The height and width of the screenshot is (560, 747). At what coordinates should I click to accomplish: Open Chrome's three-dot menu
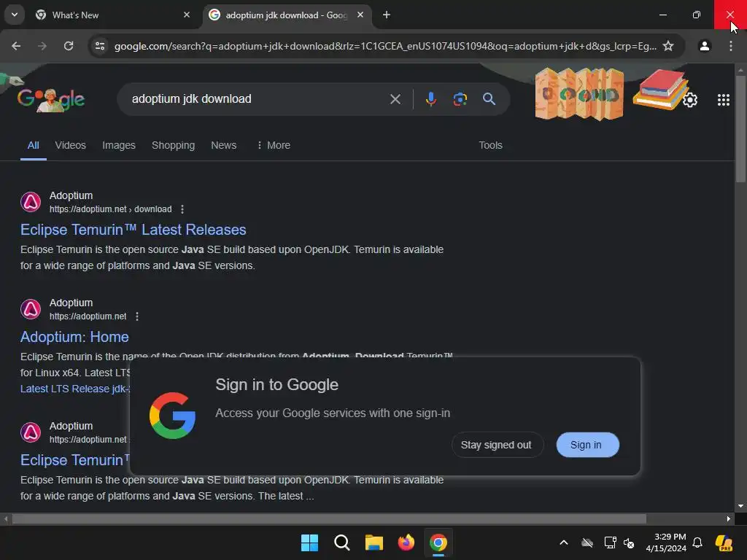point(731,46)
